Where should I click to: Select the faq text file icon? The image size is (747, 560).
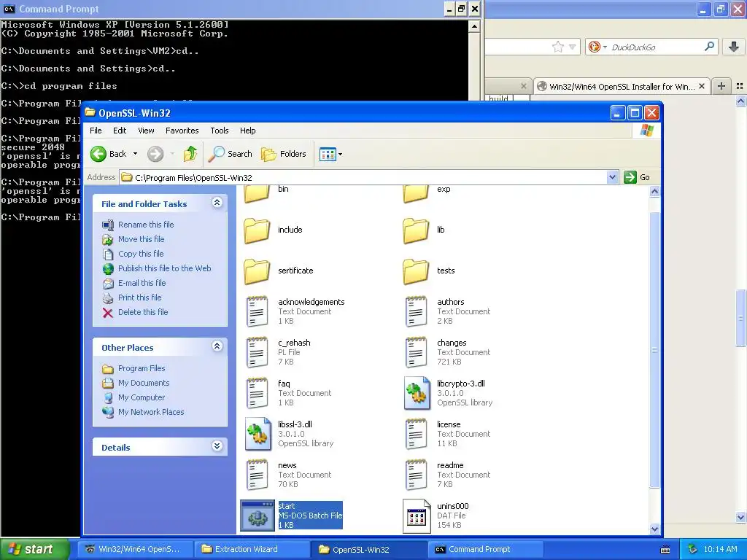click(258, 393)
